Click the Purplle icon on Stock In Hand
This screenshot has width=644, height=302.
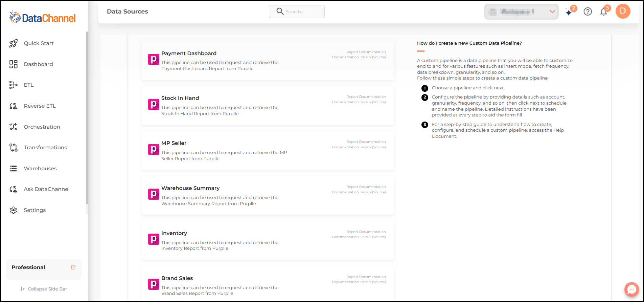(x=154, y=104)
